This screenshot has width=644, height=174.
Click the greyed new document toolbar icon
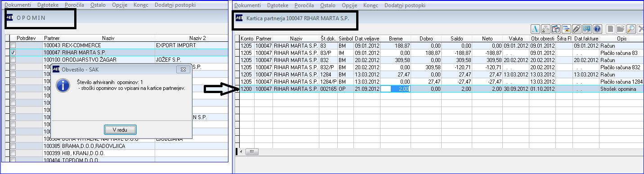click(611, 29)
